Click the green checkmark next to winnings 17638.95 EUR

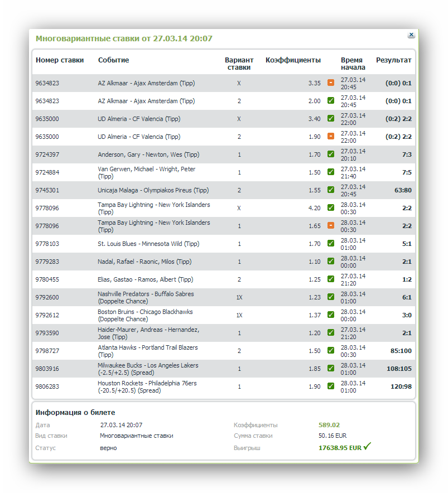(367, 447)
